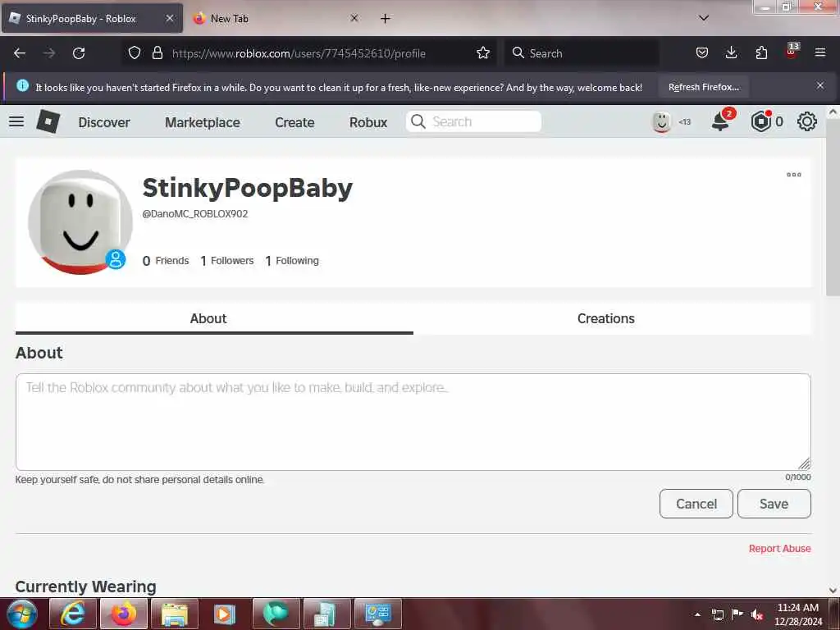This screenshot has width=840, height=630.
Task: Click the scrollbar down arrow
Action: (x=833, y=591)
